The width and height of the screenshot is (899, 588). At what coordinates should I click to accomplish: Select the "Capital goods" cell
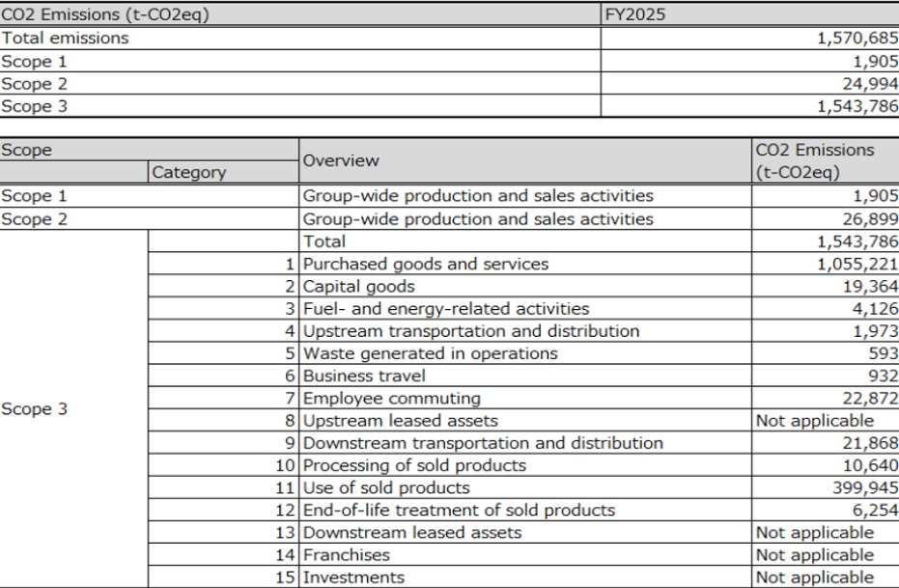[x=525, y=286]
